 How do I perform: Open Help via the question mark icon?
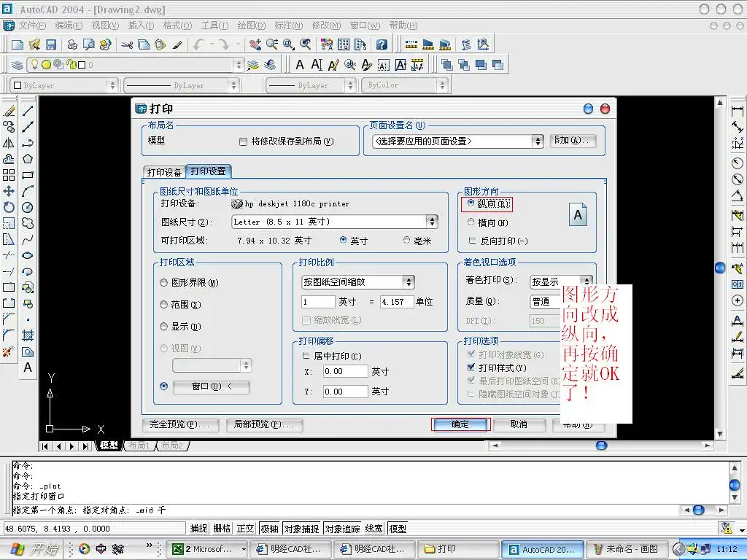tap(382, 44)
